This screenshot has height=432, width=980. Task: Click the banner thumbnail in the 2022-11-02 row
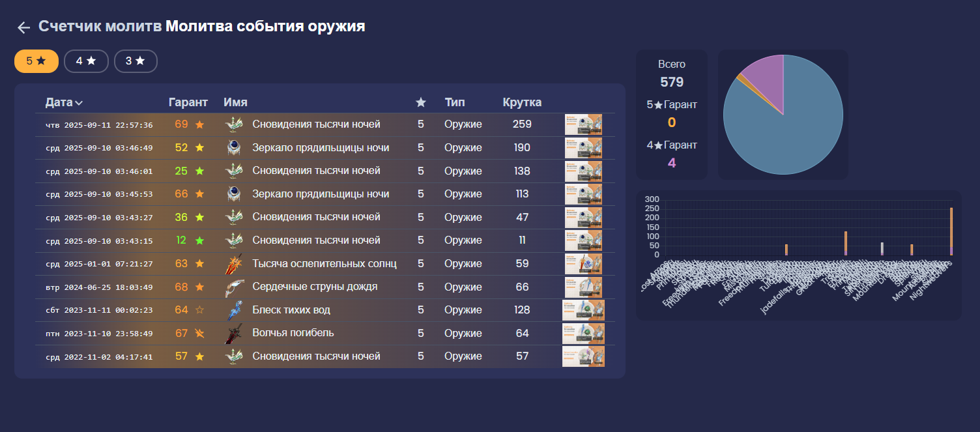coord(583,356)
